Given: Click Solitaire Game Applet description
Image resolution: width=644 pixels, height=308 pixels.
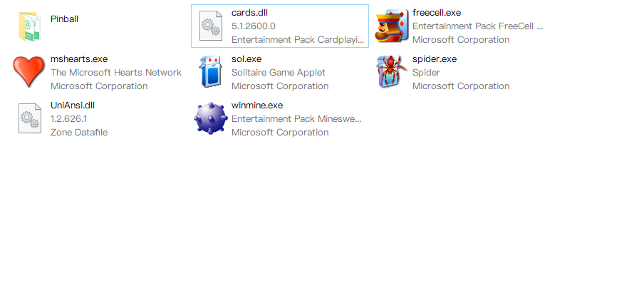Looking at the screenshot, I should [279, 73].
